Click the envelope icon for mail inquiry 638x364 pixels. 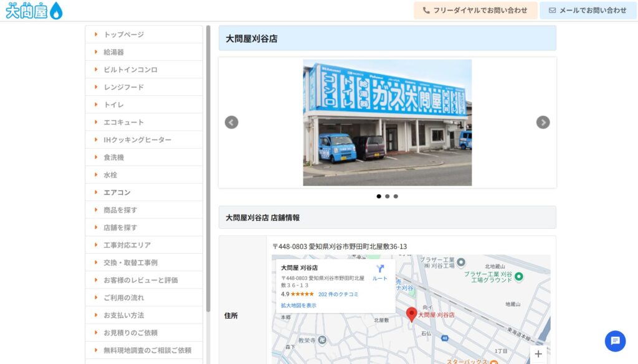[x=552, y=11]
